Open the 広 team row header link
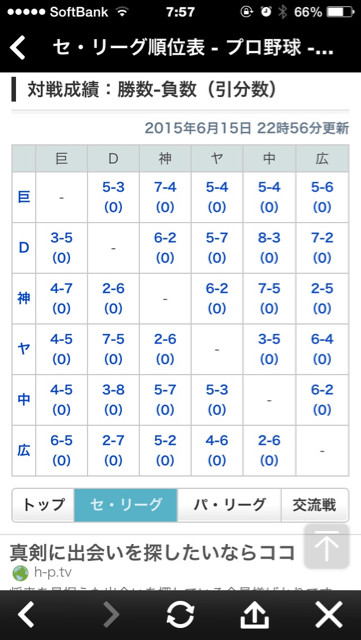 24,451
